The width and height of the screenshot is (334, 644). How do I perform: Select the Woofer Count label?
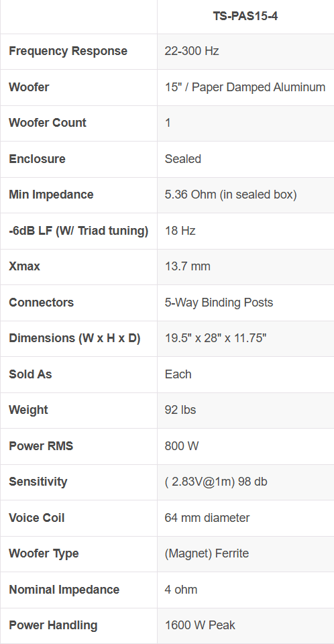pyautogui.click(x=48, y=123)
